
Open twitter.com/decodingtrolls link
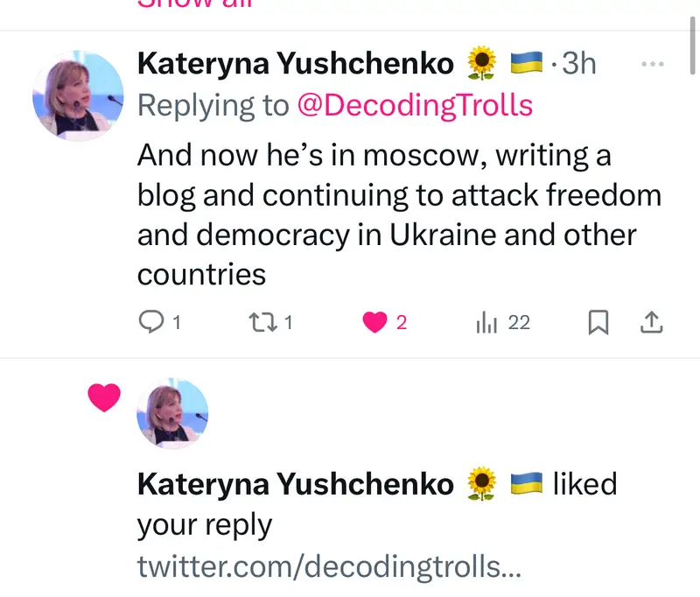(329, 566)
